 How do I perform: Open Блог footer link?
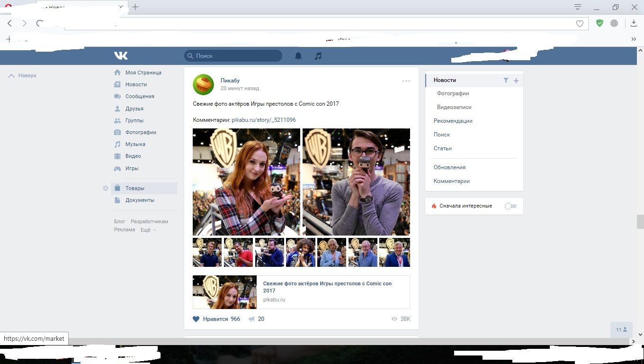[x=120, y=221]
